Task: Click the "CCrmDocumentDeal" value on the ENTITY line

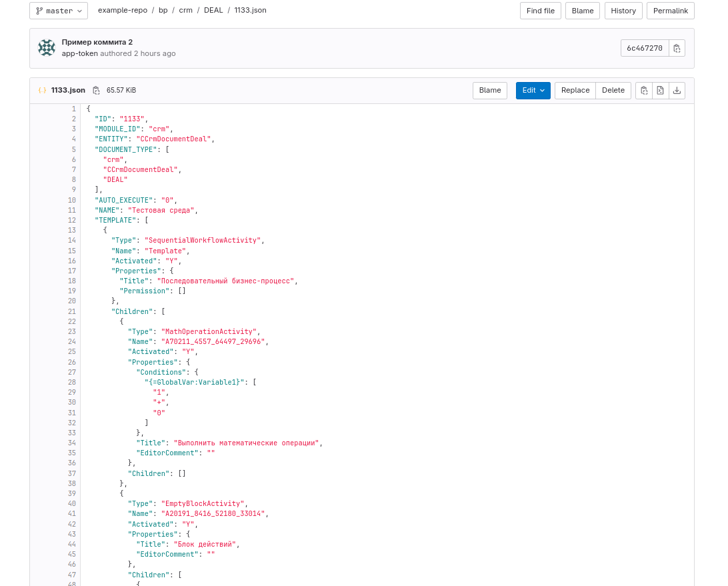Action: click(173, 139)
